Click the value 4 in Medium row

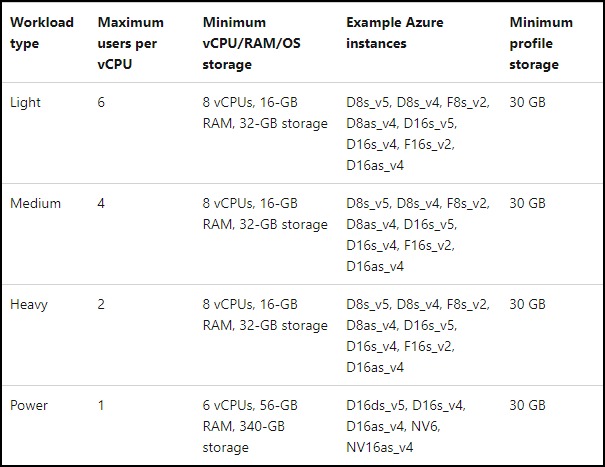tap(102, 203)
